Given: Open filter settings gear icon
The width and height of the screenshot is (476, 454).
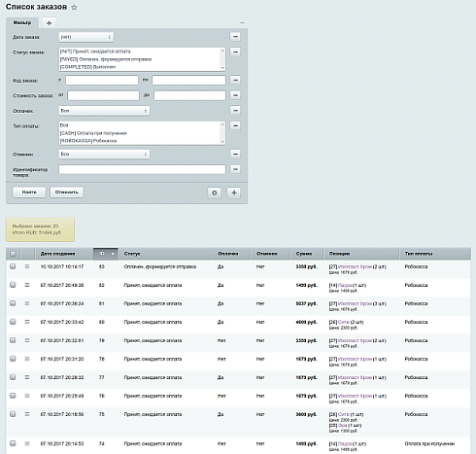Looking at the screenshot, I should coord(215,192).
